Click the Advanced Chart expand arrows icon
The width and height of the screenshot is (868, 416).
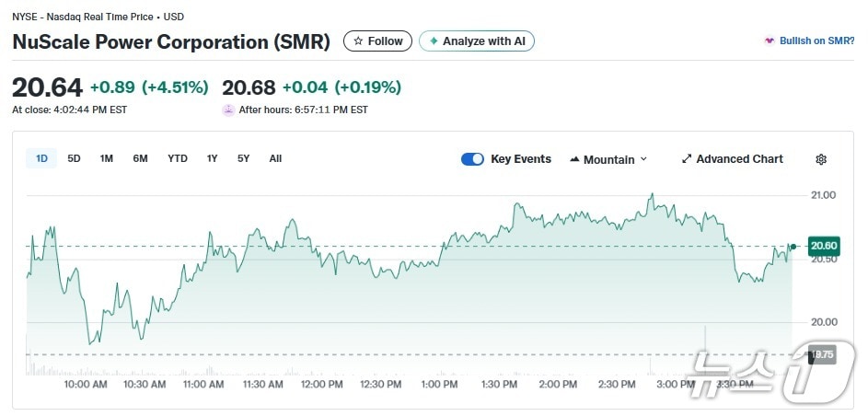click(x=686, y=159)
